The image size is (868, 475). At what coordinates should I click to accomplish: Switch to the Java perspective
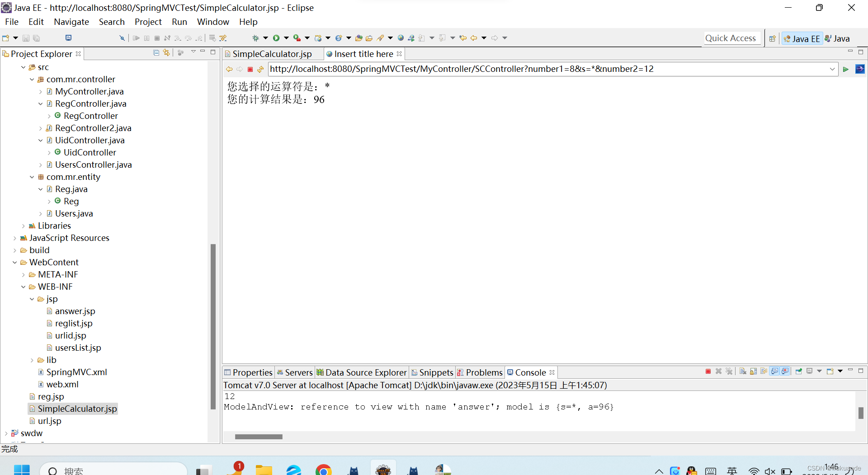click(x=837, y=39)
